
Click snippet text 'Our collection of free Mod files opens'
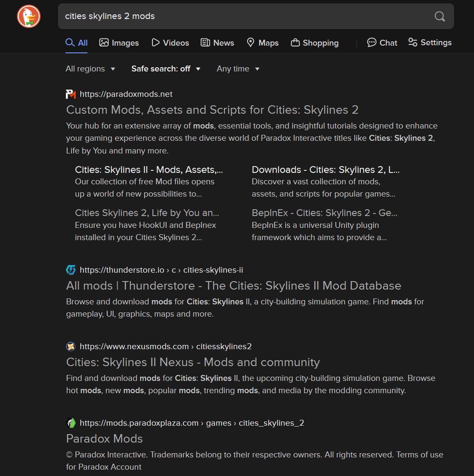pos(145,181)
